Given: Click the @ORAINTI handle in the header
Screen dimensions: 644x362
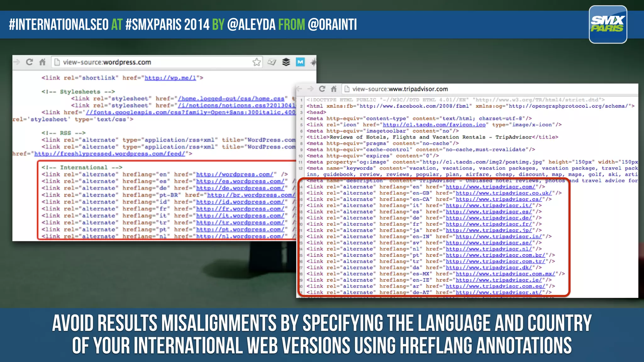Looking at the screenshot, I should click(332, 25).
